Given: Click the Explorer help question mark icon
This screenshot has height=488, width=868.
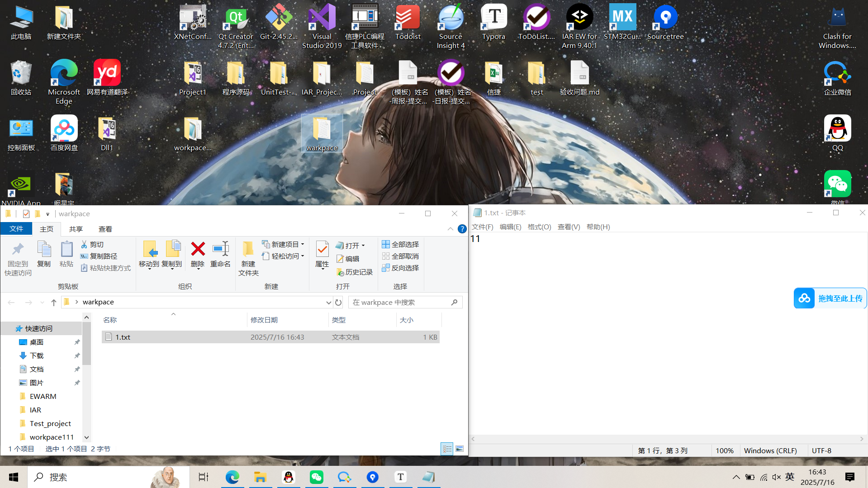Looking at the screenshot, I should pyautogui.click(x=462, y=229).
